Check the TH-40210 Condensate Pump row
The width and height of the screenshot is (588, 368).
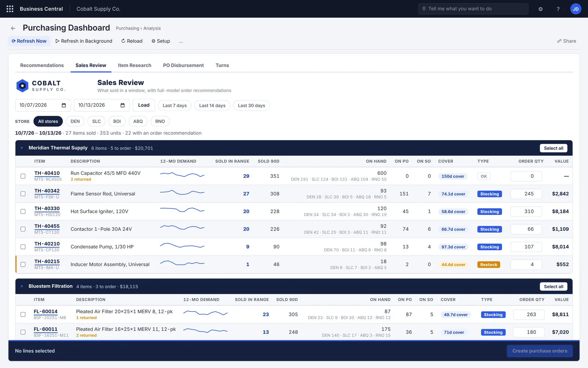coord(23,247)
